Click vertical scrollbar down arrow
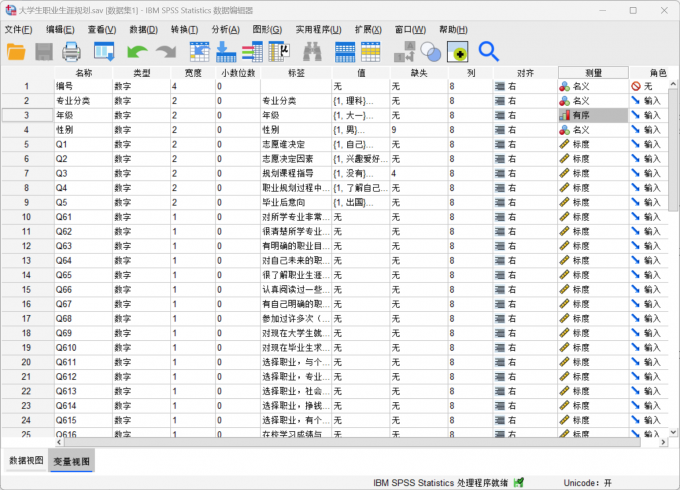This screenshot has height=490, width=680. pos(673,432)
